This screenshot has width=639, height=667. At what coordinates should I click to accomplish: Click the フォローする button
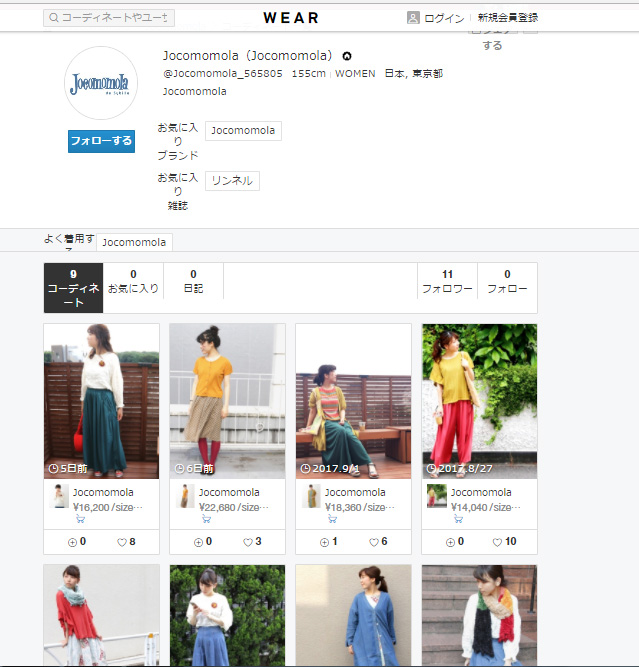[x=101, y=141]
